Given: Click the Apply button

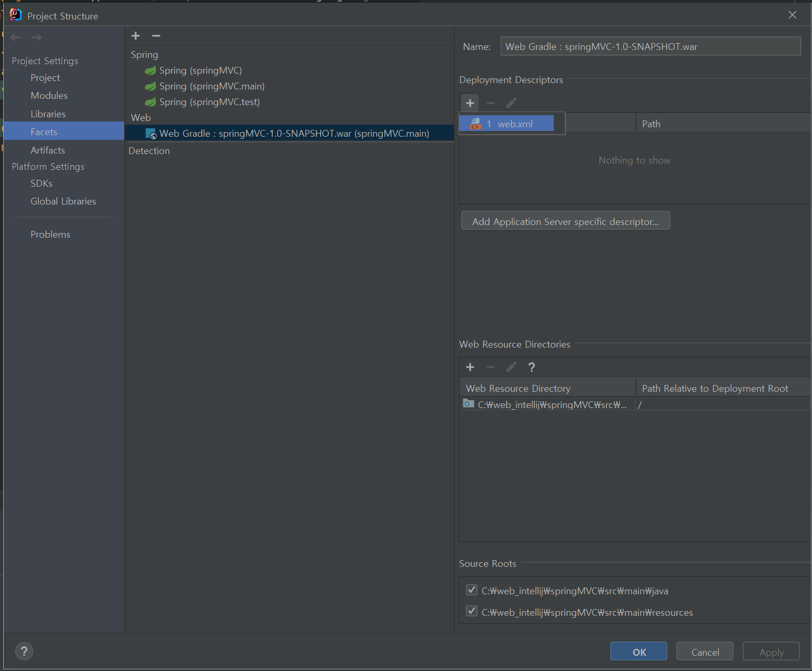Looking at the screenshot, I should point(771,652).
